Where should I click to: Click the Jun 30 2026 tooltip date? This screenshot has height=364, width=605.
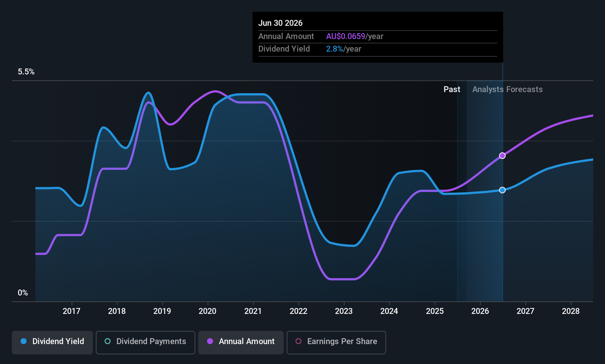[280, 23]
